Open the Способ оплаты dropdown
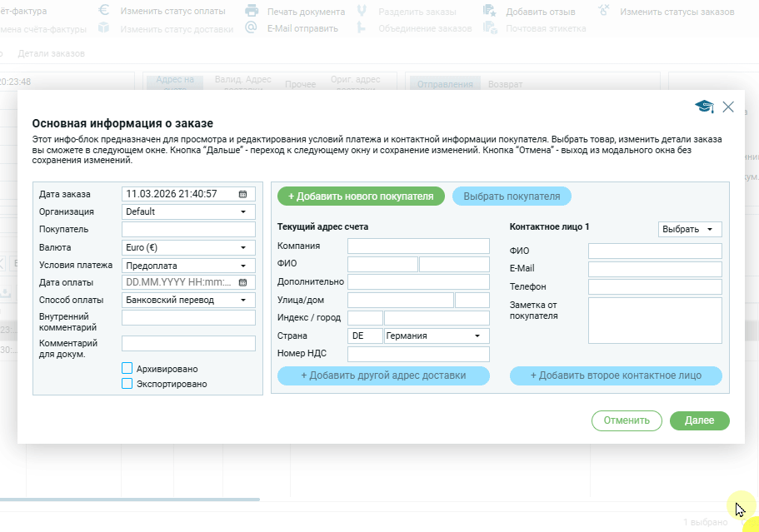The height and width of the screenshot is (532, 759). pyautogui.click(x=188, y=300)
